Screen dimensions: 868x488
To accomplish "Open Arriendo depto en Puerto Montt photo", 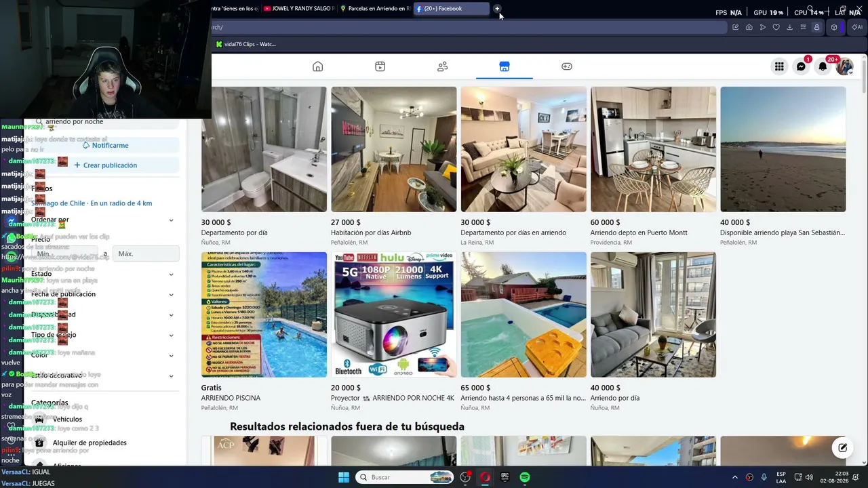I will (x=653, y=149).
